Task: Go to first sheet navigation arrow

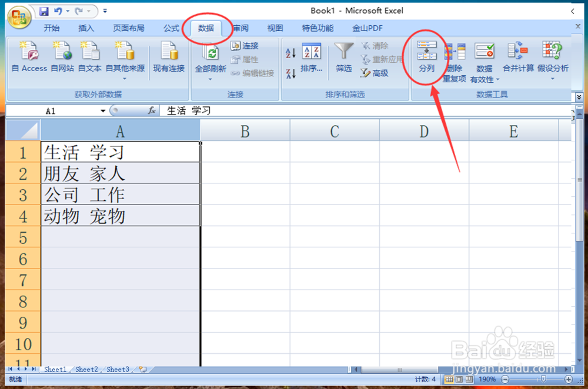Action: 11,370
